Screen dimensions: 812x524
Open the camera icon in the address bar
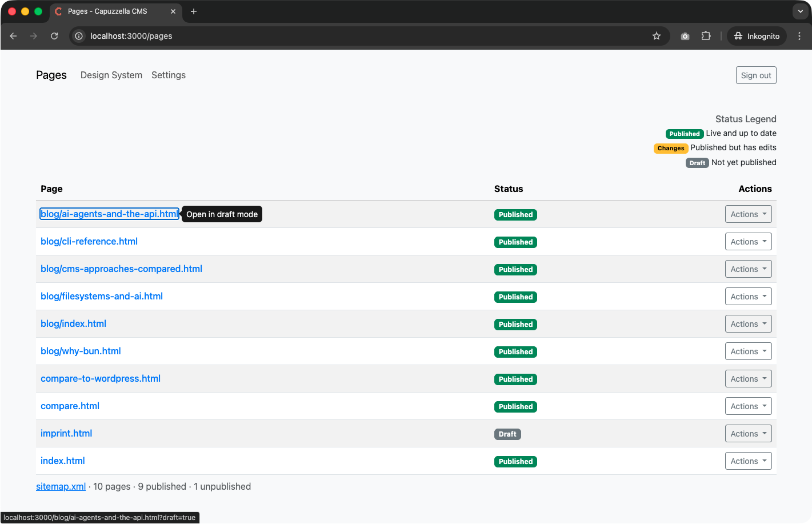click(x=685, y=36)
